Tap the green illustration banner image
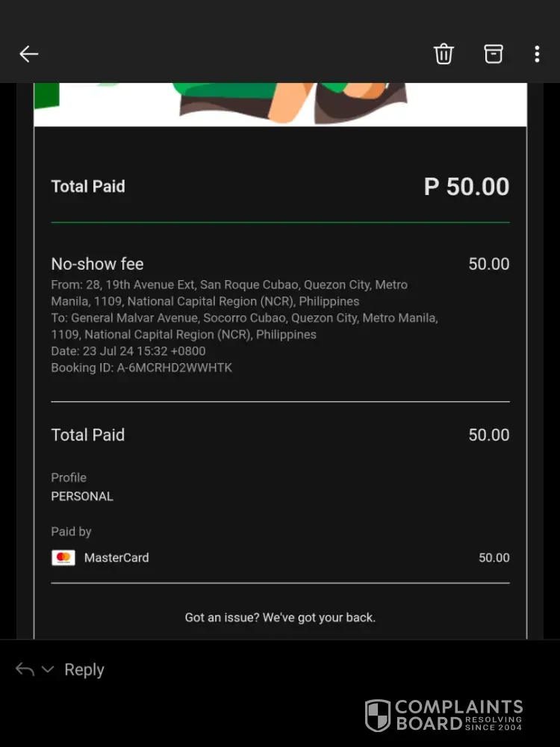560x747 pixels. (x=281, y=105)
